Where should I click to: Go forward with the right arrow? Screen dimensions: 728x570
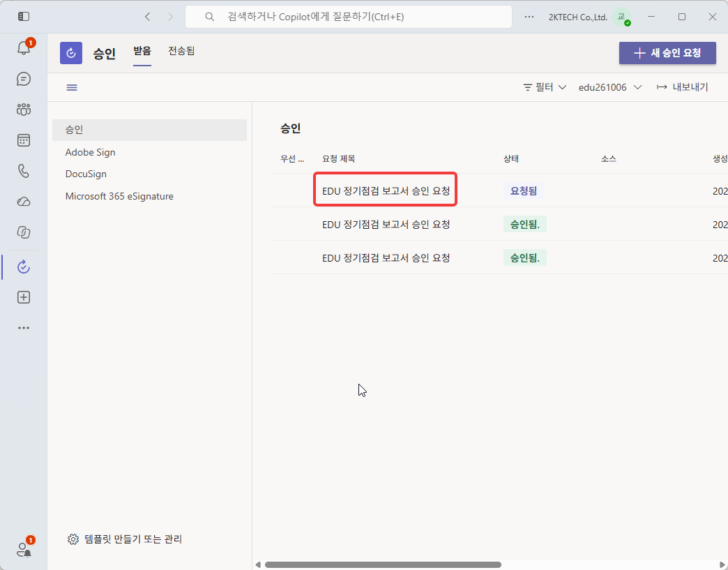[170, 17]
